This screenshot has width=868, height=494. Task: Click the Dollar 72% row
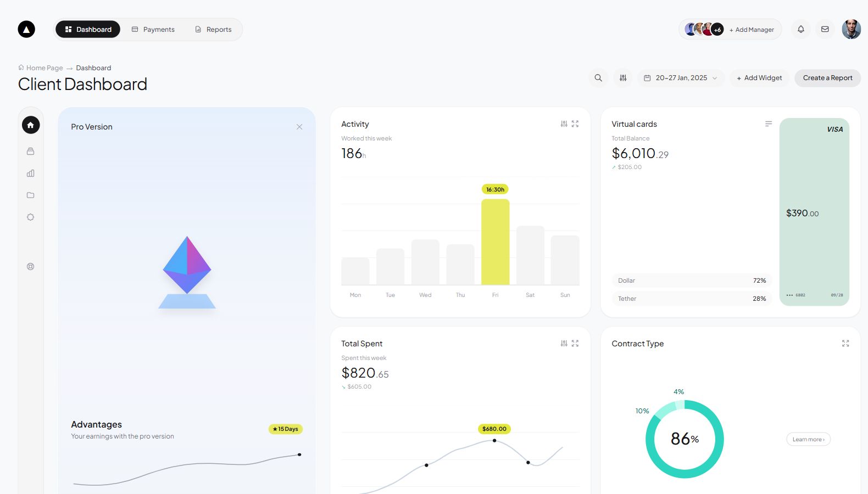click(x=692, y=280)
